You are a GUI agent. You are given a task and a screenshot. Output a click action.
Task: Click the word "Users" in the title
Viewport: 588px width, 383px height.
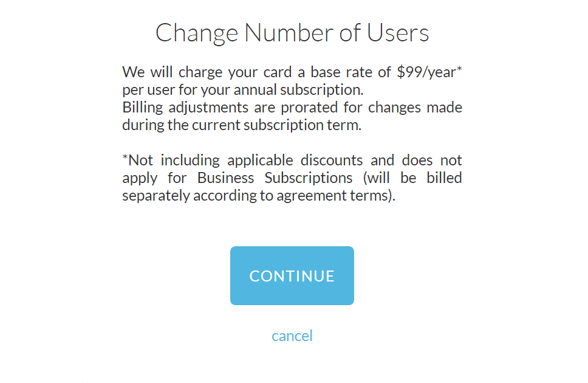(x=398, y=33)
